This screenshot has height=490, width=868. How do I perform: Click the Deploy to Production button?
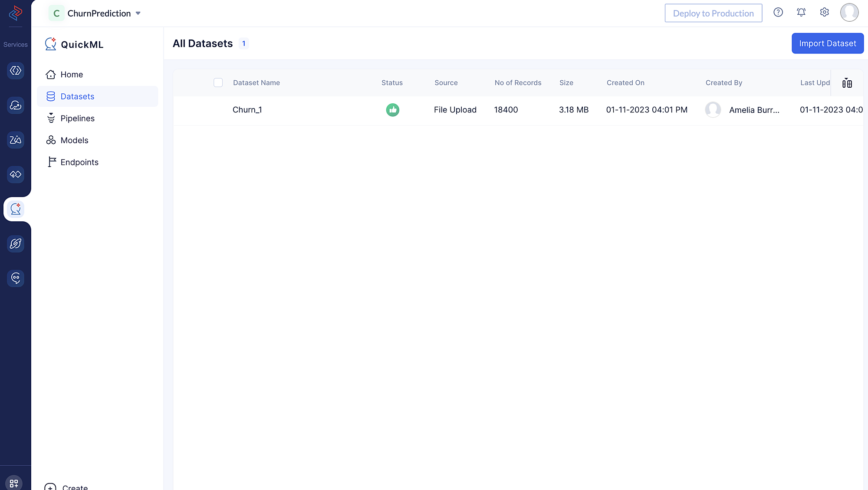pos(713,13)
